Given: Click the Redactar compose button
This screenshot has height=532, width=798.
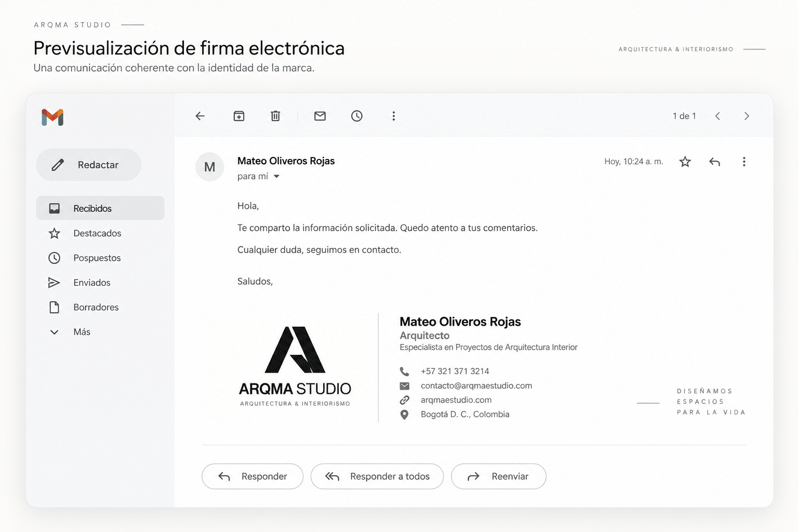Looking at the screenshot, I should [x=89, y=165].
